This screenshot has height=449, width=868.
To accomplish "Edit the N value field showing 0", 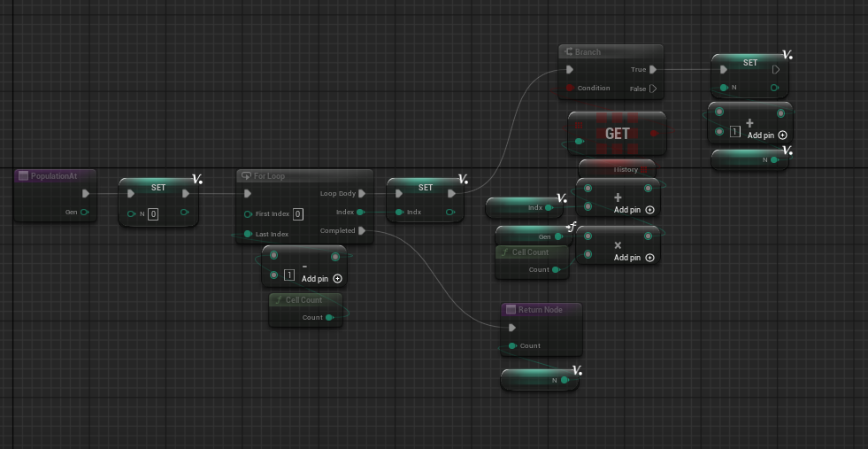I will click(153, 214).
